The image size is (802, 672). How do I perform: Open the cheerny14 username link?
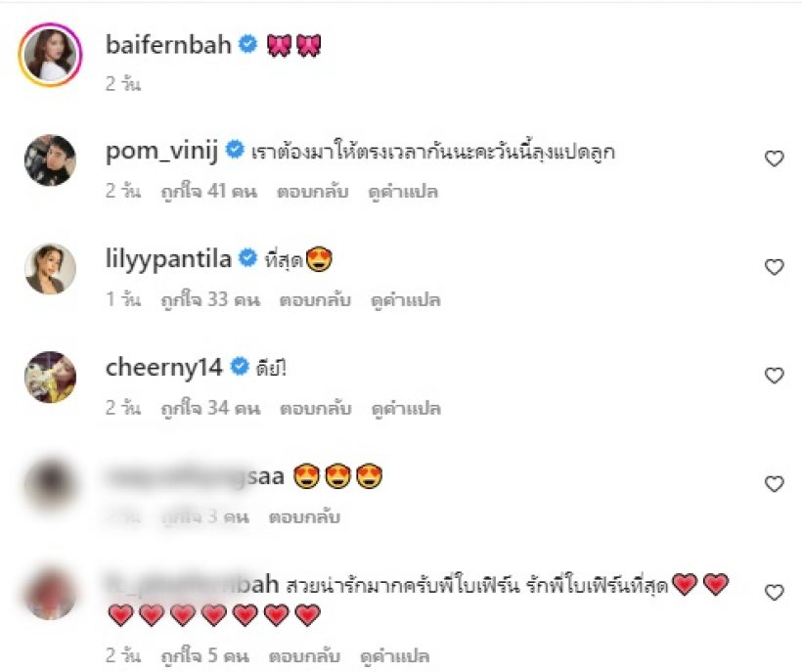163,367
